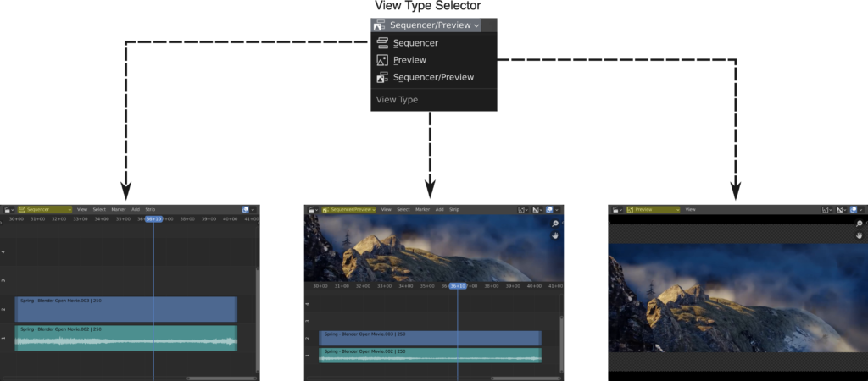
Task: Open display channels dropdown in right Preview header
Action: [842, 210]
